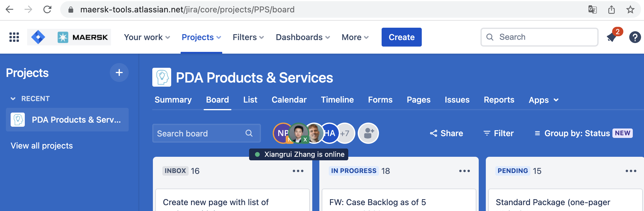Viewport: 644px width, 211px height.
Task: Click the IN PROGRESS column label
Action: [x=354, y=171]
